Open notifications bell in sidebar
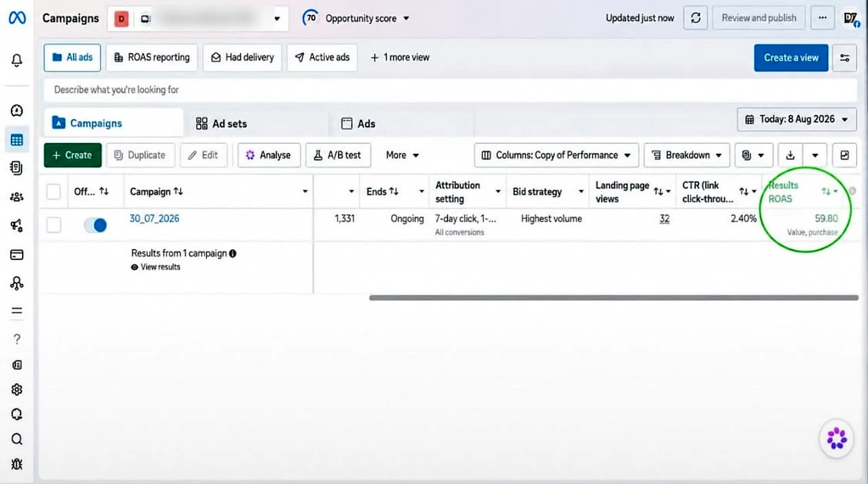Viewport: 868px width, 484px height. coord(17,60)
